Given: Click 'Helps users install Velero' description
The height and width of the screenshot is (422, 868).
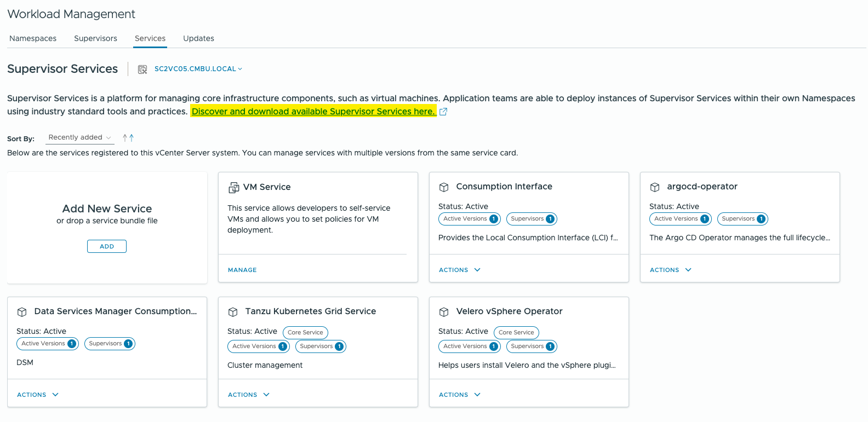Looking at the screenshot, I should 527,365.
